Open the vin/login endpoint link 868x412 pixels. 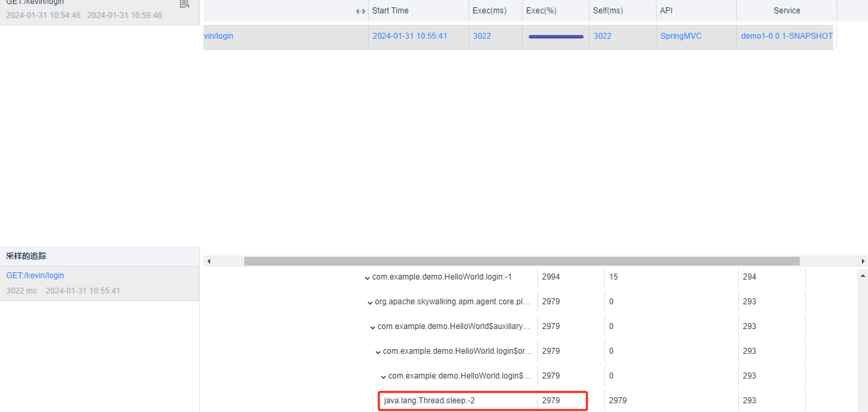(218, 35)
